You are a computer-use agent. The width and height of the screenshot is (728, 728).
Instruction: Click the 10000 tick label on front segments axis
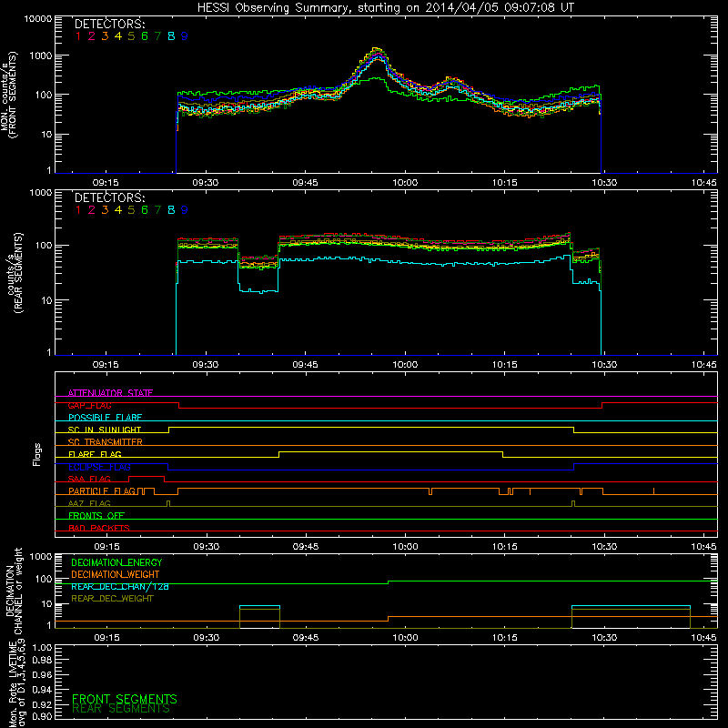38,18
